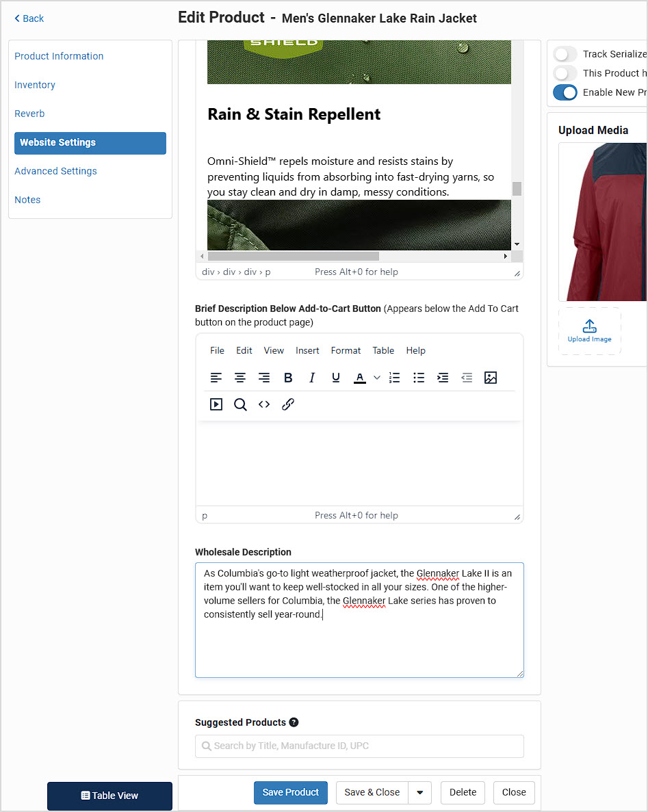Insert a bullet list
This screenshot has height=812, width=648.
pos(419,378)
